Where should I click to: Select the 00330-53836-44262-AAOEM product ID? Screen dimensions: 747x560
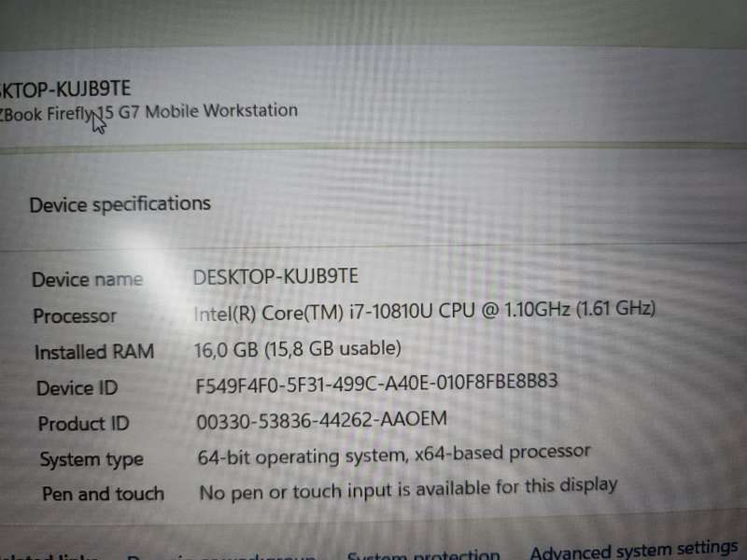(x=322, y=421)
